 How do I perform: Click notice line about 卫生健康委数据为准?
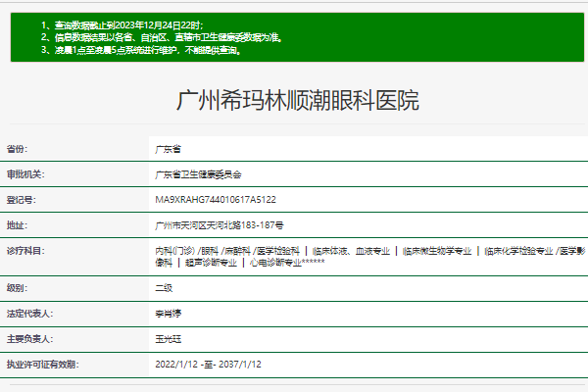click(x=162, y=37)
